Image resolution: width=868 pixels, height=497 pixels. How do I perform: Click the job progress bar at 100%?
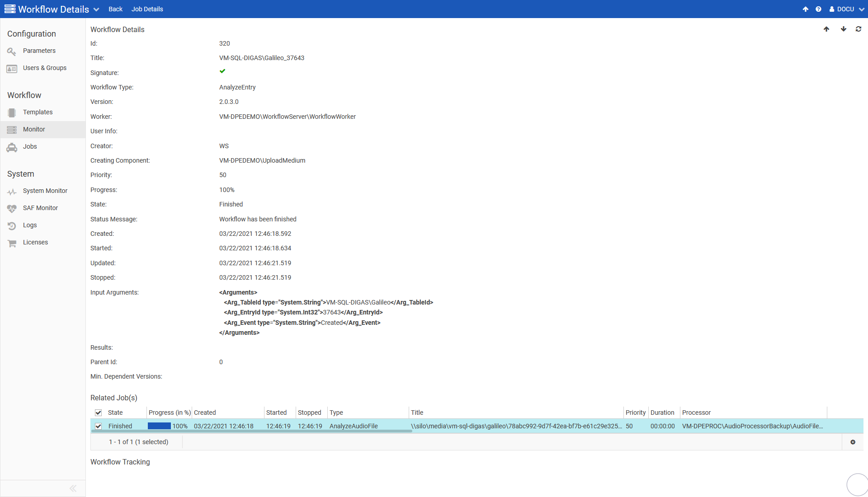(159, 426)
